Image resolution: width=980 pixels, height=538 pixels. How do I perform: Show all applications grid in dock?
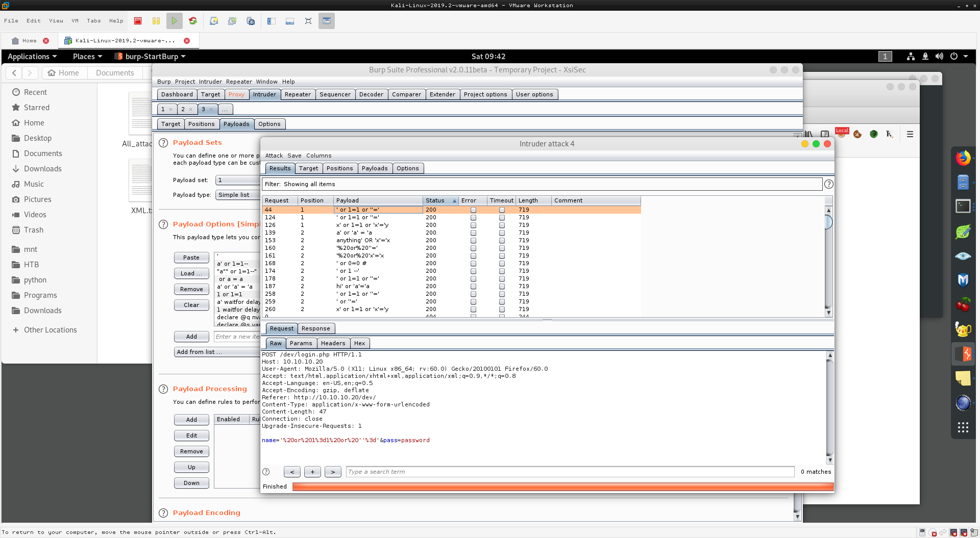pyautogui.click(x=963, y=427)
